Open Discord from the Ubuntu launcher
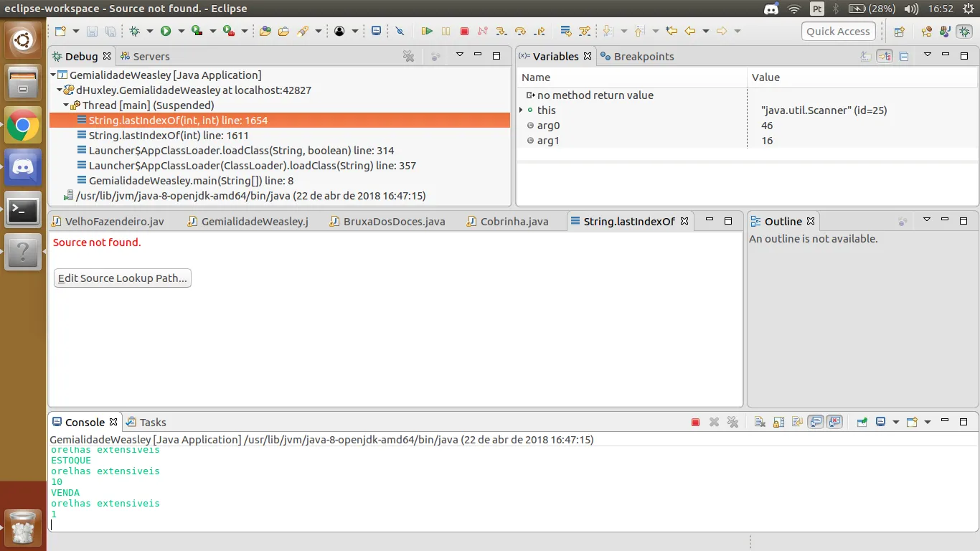 pyautogui.click(x=23, y=168)
